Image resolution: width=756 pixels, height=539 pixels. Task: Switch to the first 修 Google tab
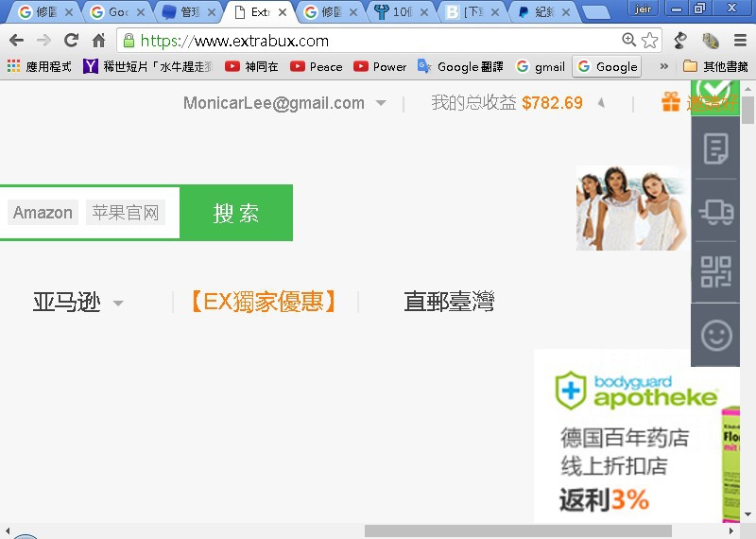[x=44, y=12]
